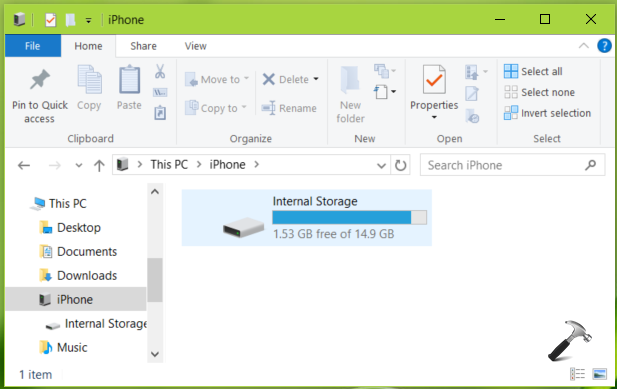Viewport: 617px width, 389px height.
Task: Switch to the View ribbon tab
Action: (x=196, y=46)
